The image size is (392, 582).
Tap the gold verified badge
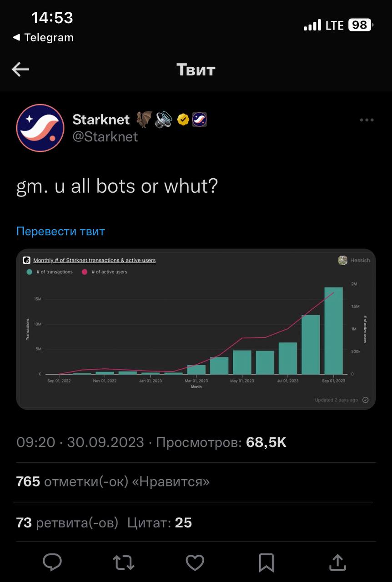click(x=183, y=120)
